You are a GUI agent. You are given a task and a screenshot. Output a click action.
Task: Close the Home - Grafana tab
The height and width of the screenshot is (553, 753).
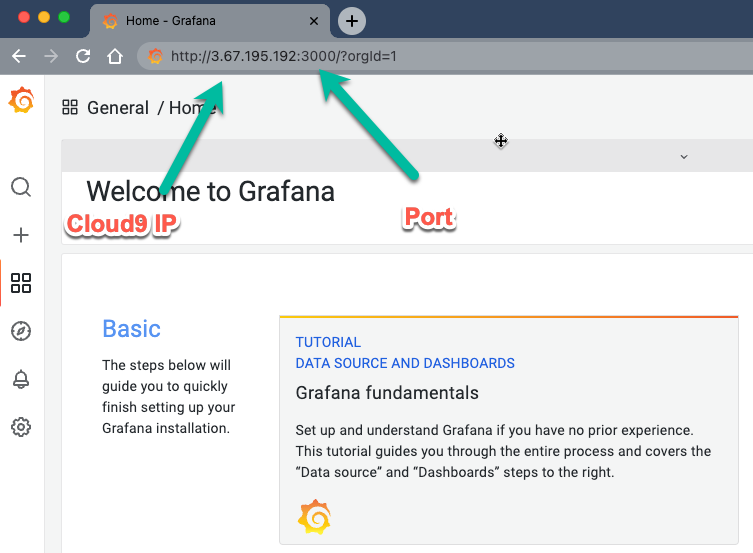[x=314, y=21]
